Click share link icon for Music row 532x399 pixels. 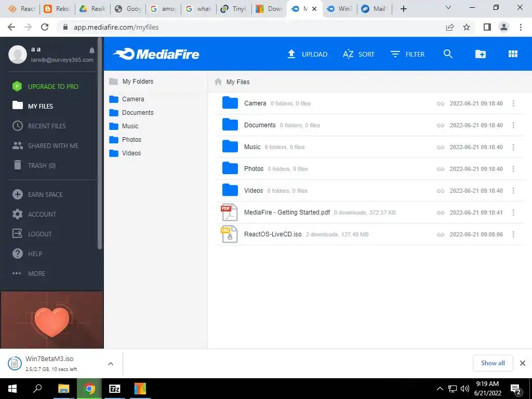(441, 147)
